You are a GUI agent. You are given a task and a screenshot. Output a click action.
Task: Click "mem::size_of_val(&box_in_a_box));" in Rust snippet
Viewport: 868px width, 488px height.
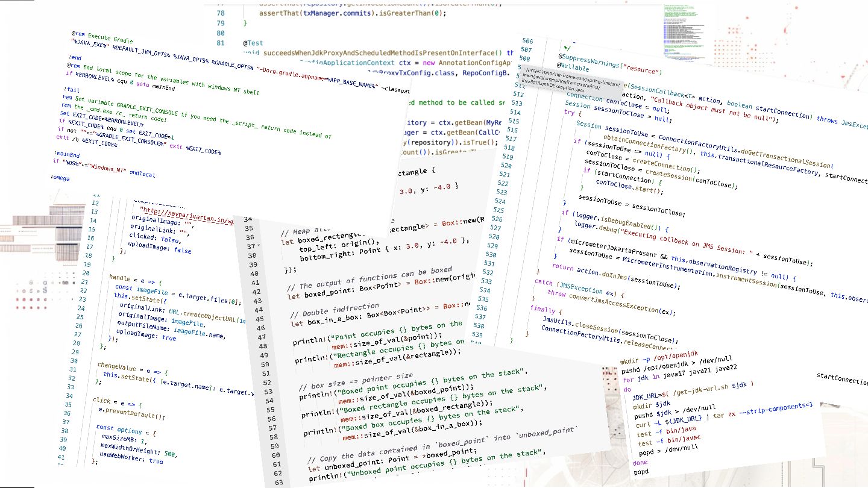tap(414, 431)
